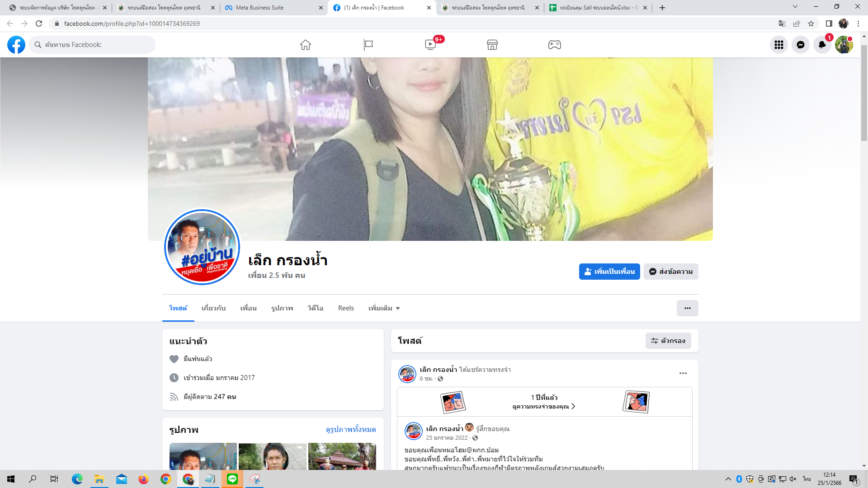Viewport: 868px width, 488px height.
Task: Bookmark page with star icon
Action: 811,23
